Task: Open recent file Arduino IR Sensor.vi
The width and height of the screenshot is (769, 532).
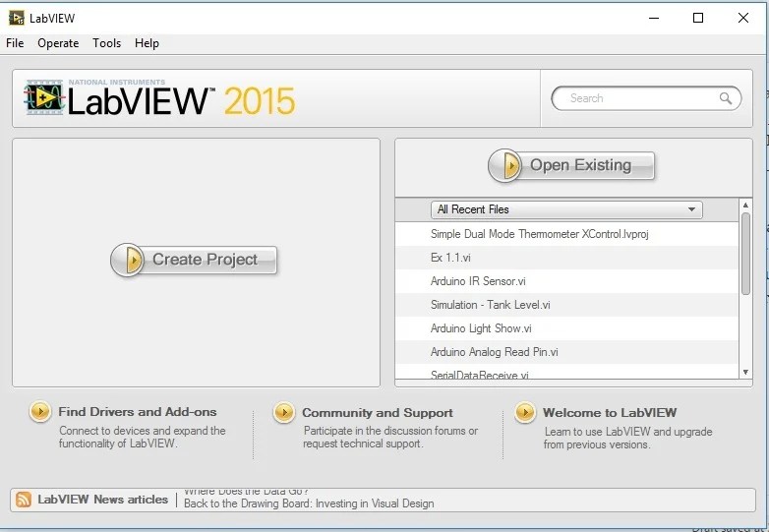Action: pyautogui.click(x=566, y=281)
